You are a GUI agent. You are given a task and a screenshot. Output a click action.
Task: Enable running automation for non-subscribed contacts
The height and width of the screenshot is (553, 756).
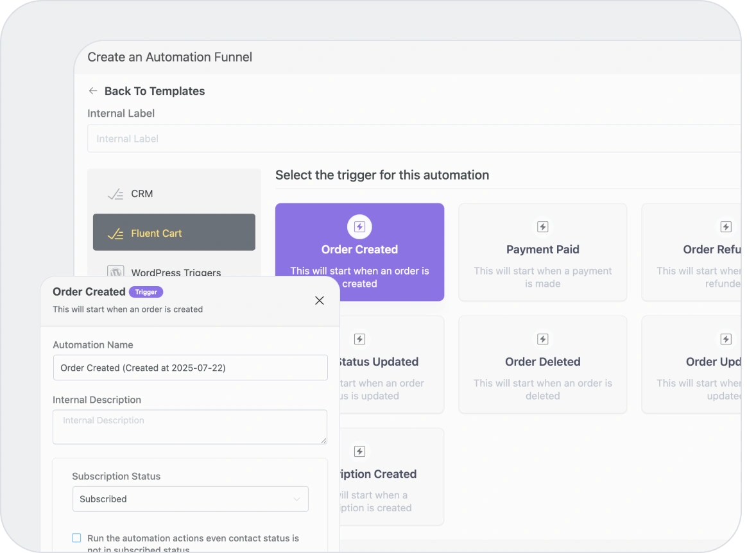tap(76, 538)
